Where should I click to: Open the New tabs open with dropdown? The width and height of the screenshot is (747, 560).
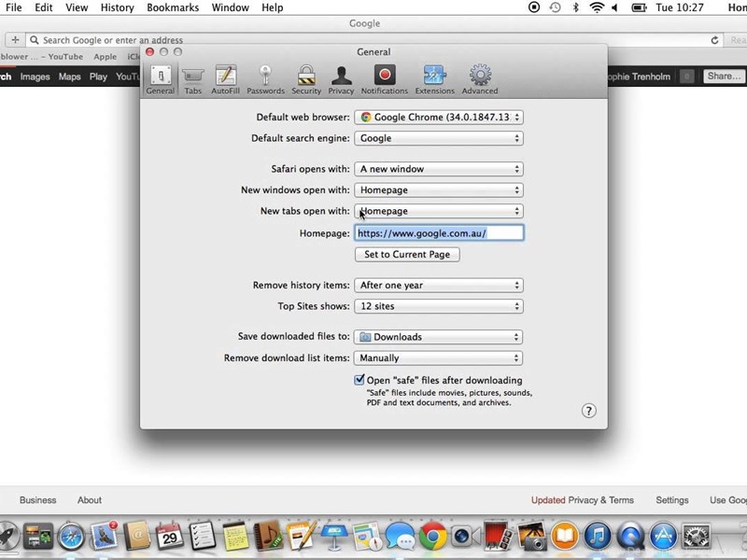pyautogui.click(x=439, y=211)
